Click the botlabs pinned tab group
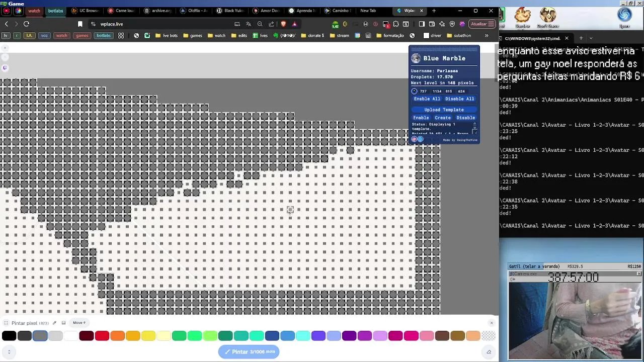This screenshot has height=362, width=644. (55, 11)
